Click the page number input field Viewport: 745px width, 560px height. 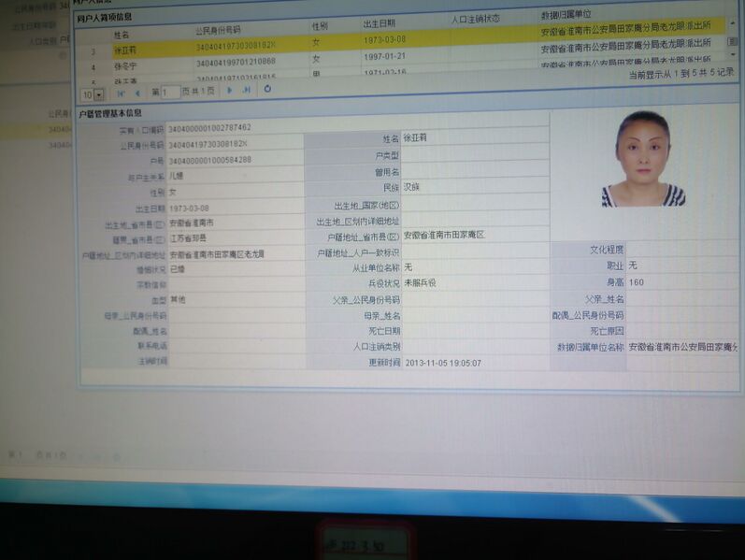tap(170, 93)
